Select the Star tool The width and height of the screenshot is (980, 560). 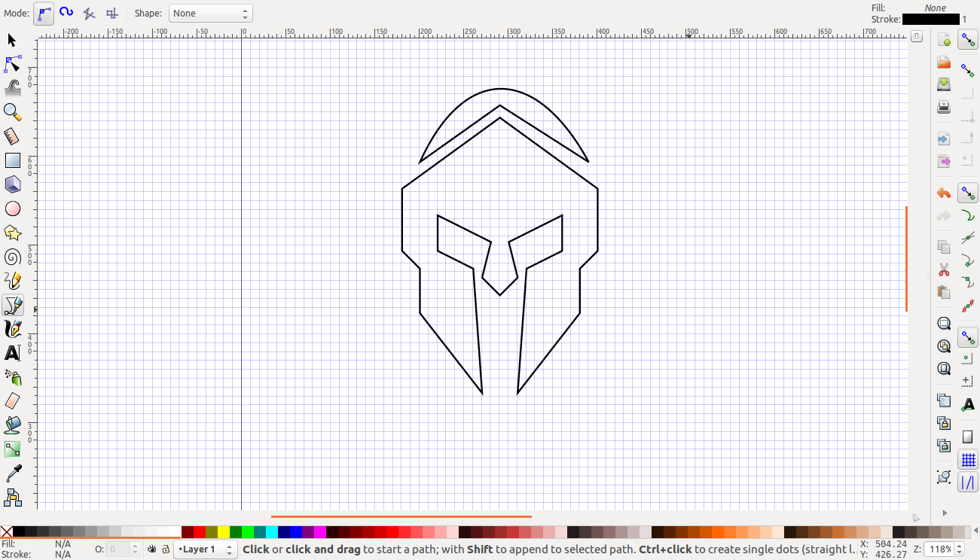[x=12, y=232]
